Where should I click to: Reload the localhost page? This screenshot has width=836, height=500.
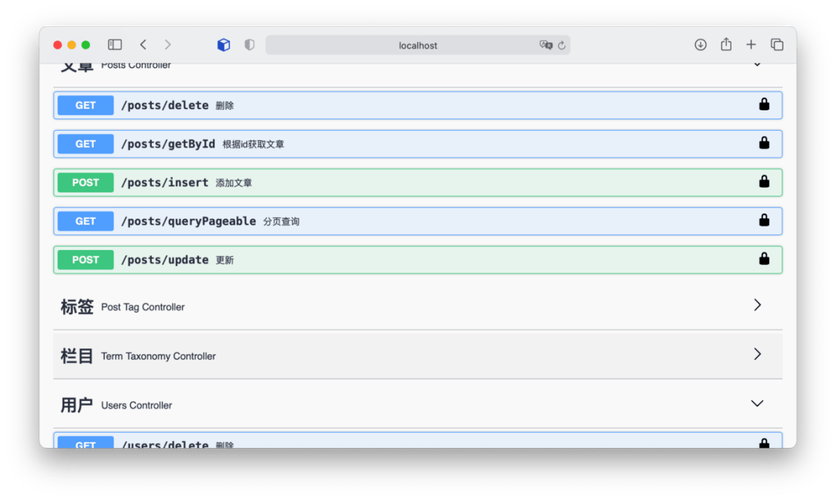tap(561, 45)
